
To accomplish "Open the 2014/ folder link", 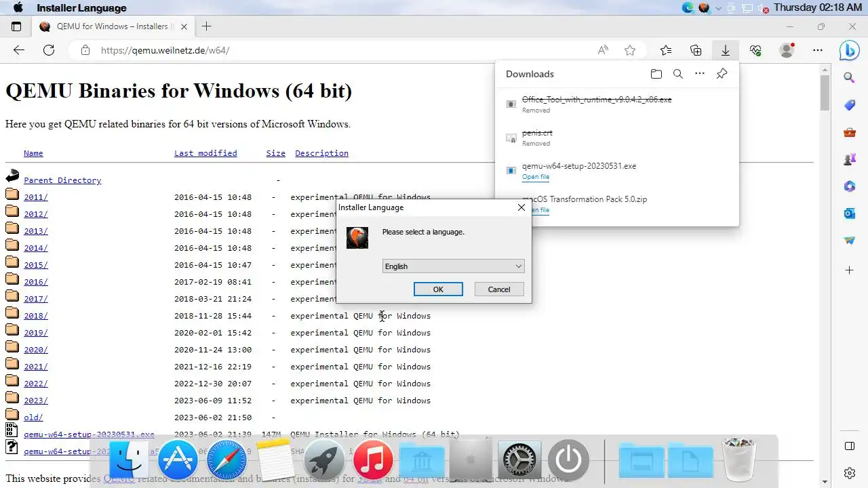I will (x=36, y=248).
